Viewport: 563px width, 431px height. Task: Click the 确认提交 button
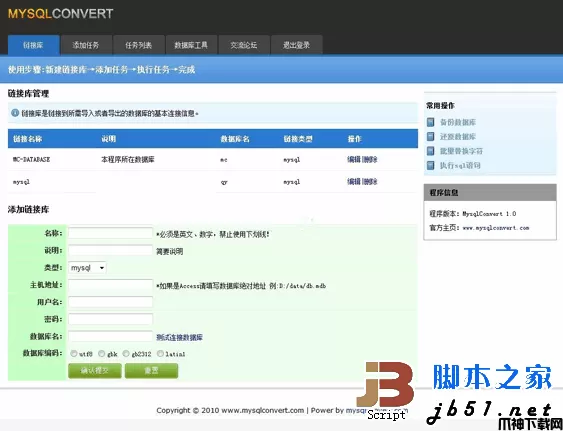[x=95, y=371]
